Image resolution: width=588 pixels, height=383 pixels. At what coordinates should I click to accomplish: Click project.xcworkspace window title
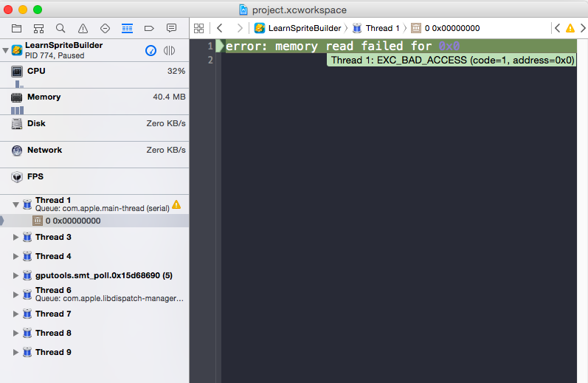click(300, 10)
